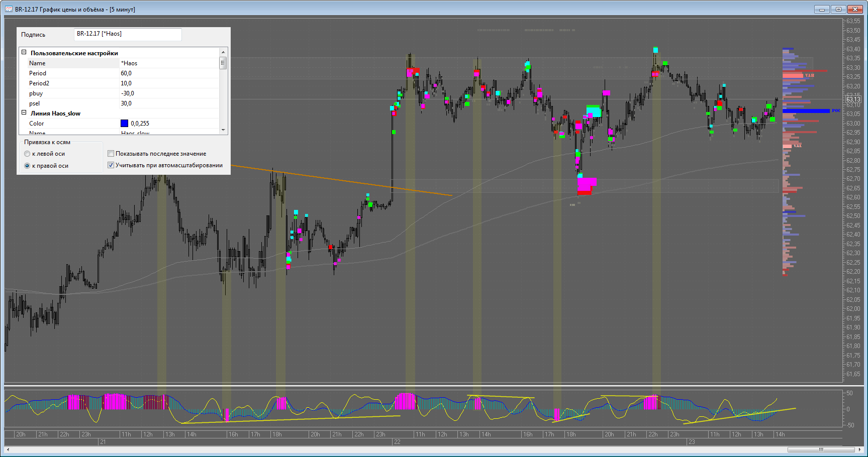Click the VAL label on volume profile
Viewport: 868px width, 457px height.
(798, 146)
